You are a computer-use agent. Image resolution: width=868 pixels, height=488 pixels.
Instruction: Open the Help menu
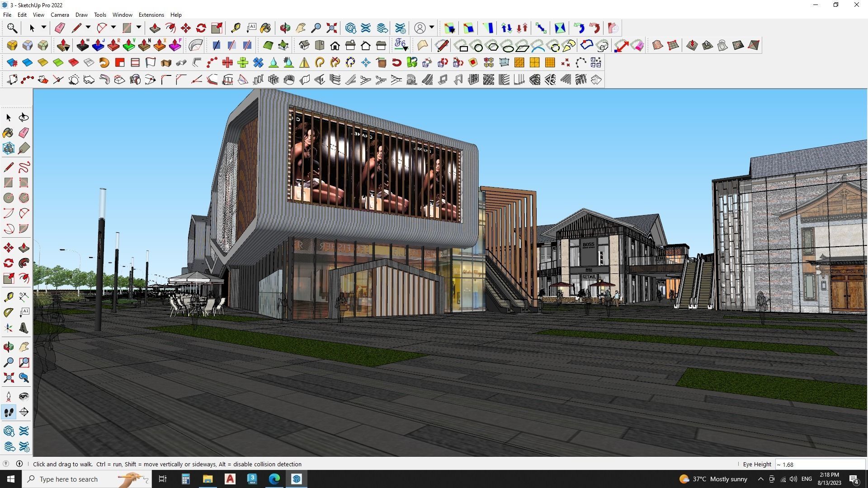click(x=176, y=15)
